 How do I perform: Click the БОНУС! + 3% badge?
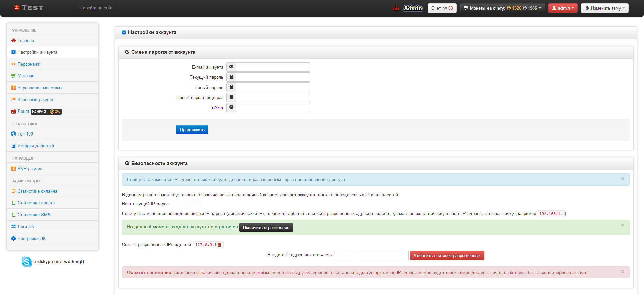point(46,112)
